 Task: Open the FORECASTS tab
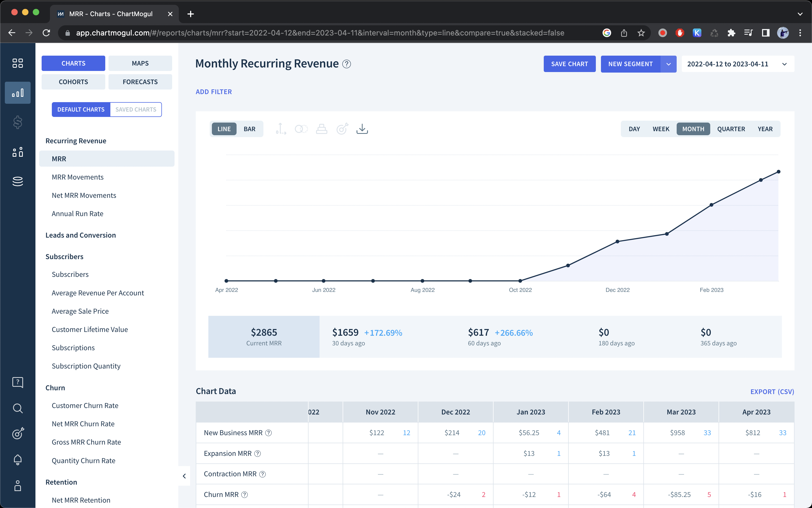pos(140,82)
